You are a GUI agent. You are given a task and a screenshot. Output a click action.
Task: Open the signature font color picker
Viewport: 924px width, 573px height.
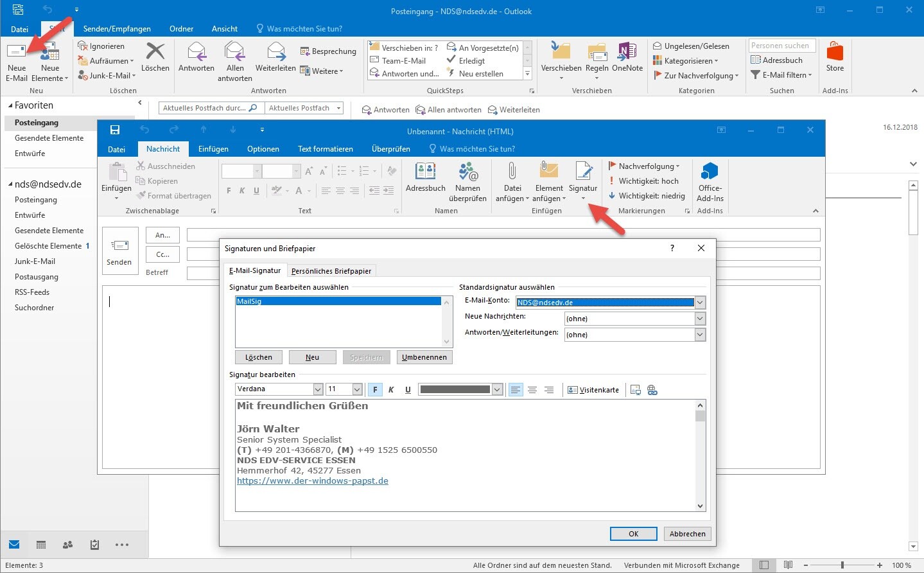point(496,389)
